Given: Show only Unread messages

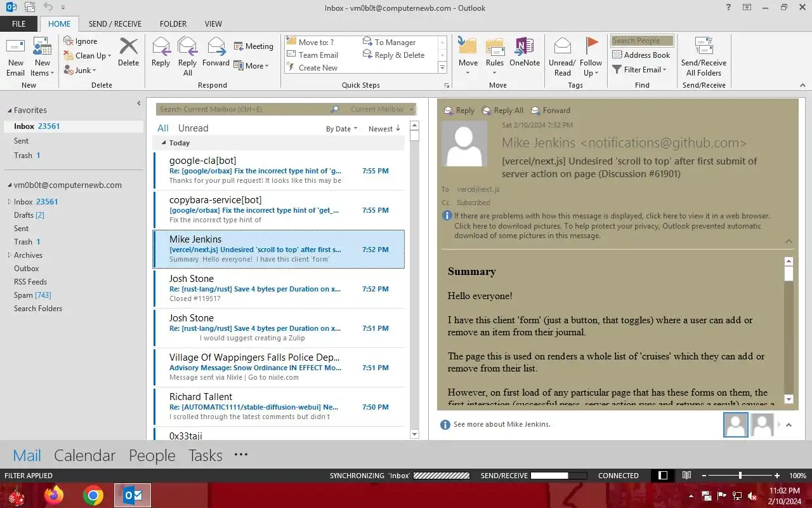Looking at the screenshot, I should click(193, 128).
